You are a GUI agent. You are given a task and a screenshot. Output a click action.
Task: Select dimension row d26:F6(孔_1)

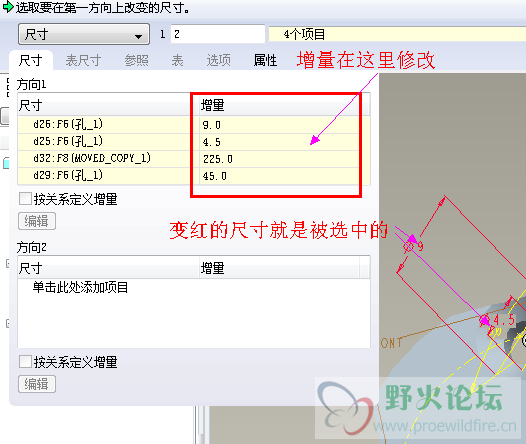(194, 125)
